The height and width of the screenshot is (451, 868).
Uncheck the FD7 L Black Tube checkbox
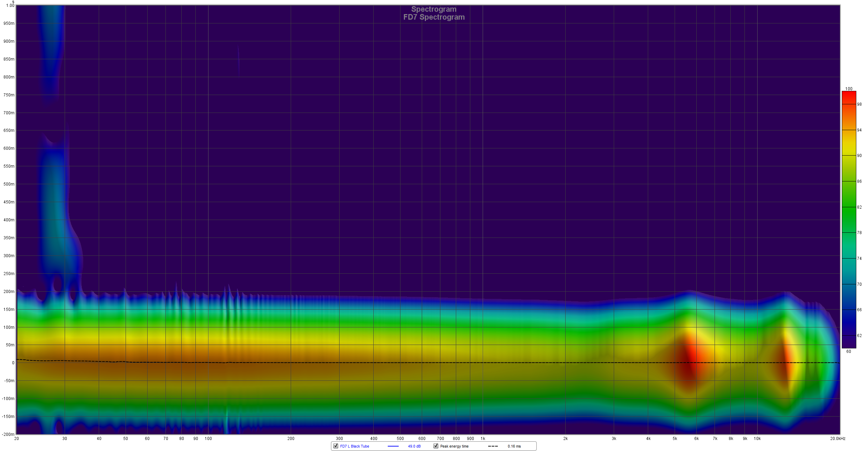pyautogui.click(x=336, y=446)
